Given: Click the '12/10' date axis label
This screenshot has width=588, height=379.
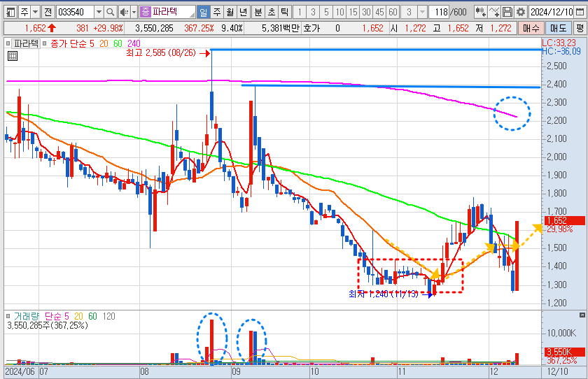Looking at the screenshot, I should click(x=558, y=371).
